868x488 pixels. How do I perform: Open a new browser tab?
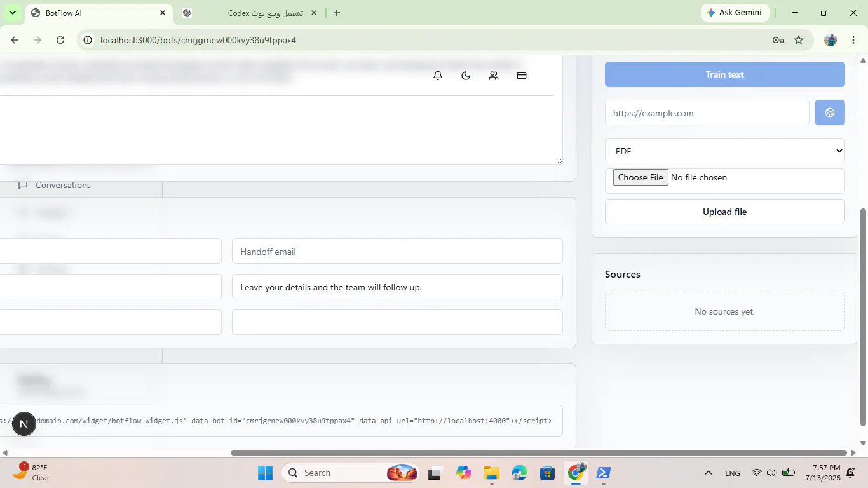pos(337,13)
